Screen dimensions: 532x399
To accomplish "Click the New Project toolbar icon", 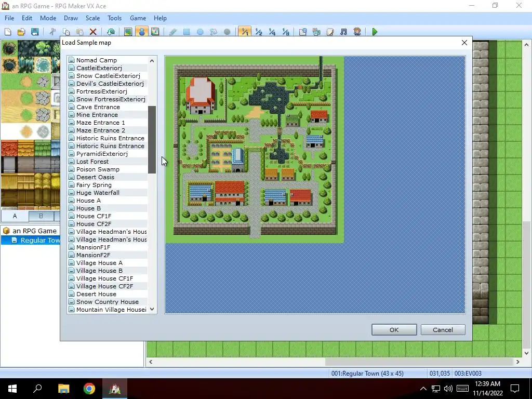I will click(8, 32).
